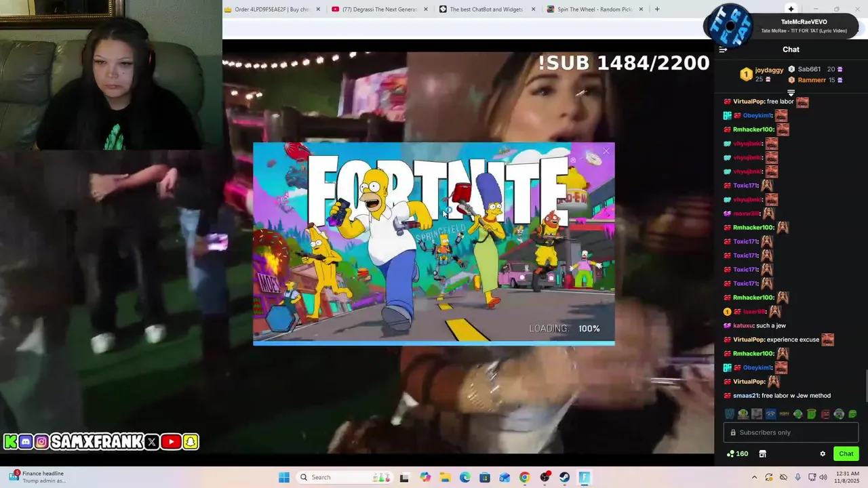868x488 pixels.
Task: Select the red-faced emote in the emote row
Action: pos(825,414)
